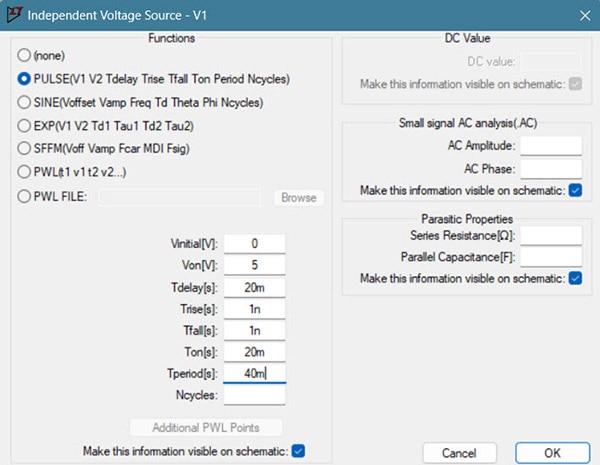Click the AC Amplitude input field
Viewport: 600px width, 465px height.
coord(550,146)
